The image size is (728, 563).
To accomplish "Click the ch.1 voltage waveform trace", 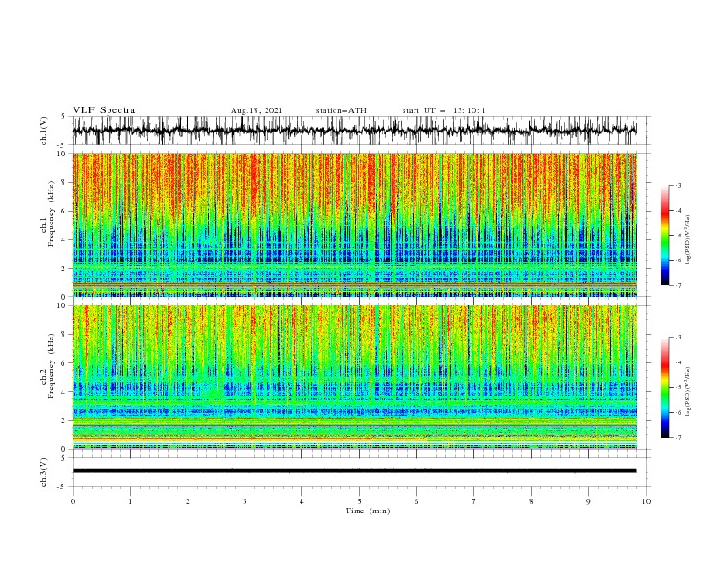I will 354,131.
